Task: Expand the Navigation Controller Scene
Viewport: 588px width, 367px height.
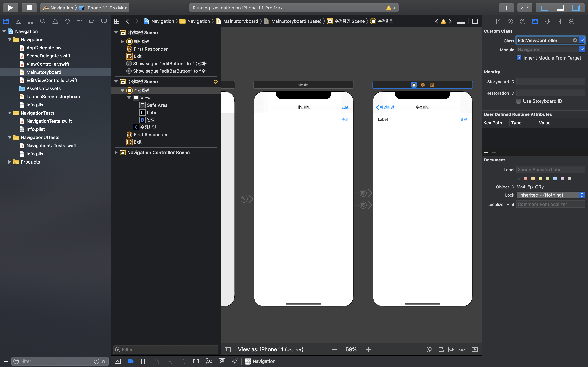Action: click(116, 153)
